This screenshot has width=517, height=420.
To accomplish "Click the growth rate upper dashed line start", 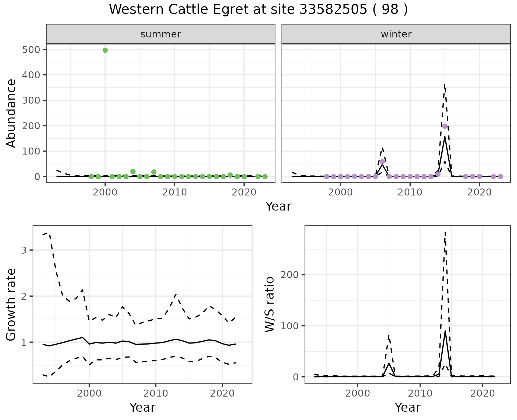I will [43, 235].
